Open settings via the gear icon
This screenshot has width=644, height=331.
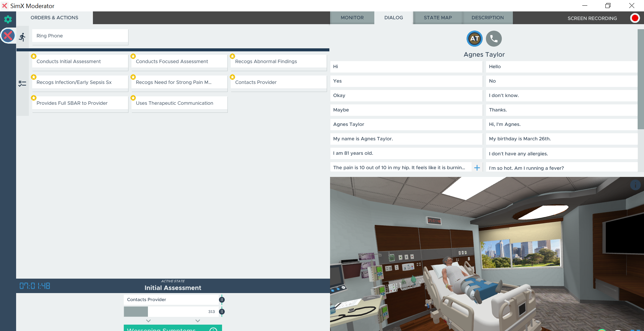[8, 19]
